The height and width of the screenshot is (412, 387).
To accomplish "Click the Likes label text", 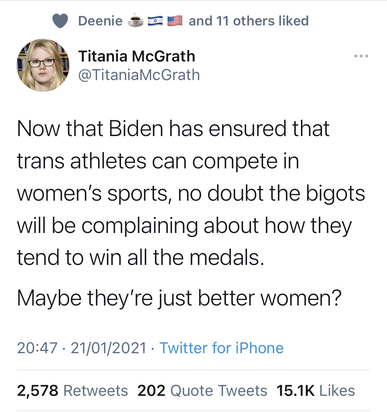I will pos(337,391).
